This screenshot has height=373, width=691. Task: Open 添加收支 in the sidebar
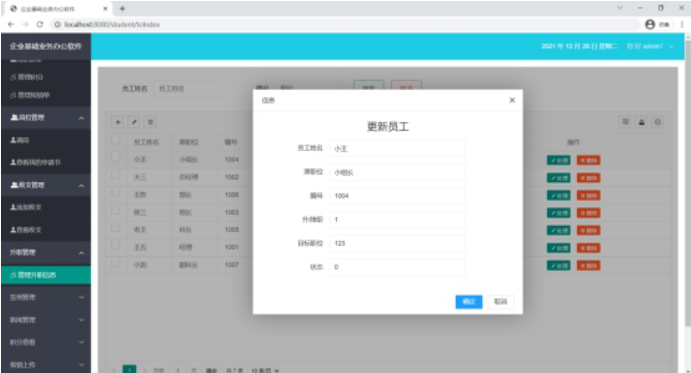tap(46, 207)
